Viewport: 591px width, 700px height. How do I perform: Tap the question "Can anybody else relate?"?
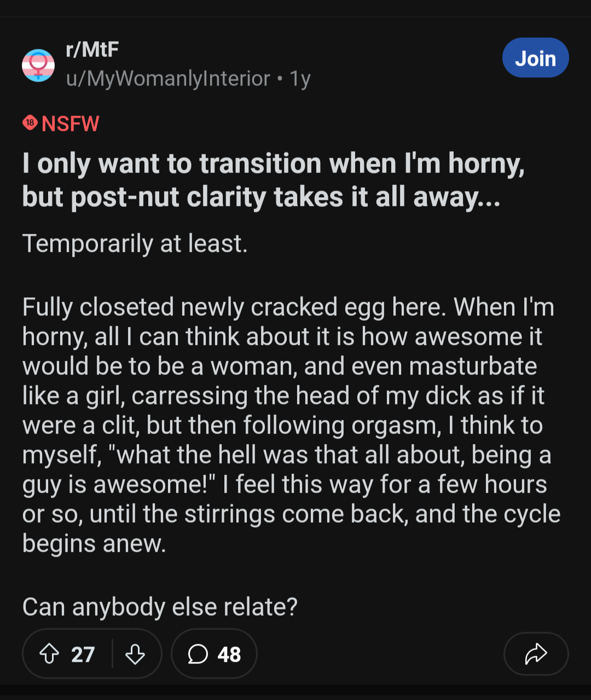coord(160,607)
